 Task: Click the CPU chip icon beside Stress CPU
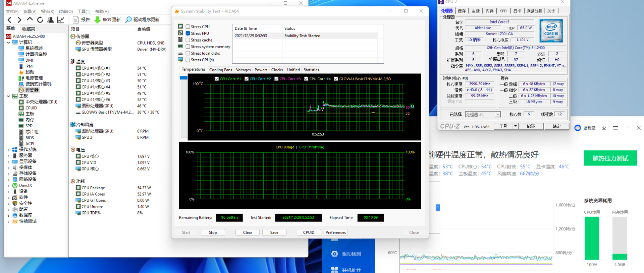point(180,26)
